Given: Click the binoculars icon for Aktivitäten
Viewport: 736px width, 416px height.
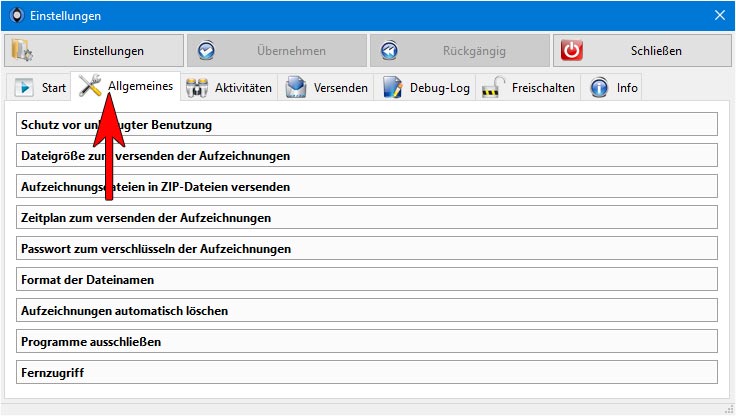Looking at the screenshot, I should 197,88.
